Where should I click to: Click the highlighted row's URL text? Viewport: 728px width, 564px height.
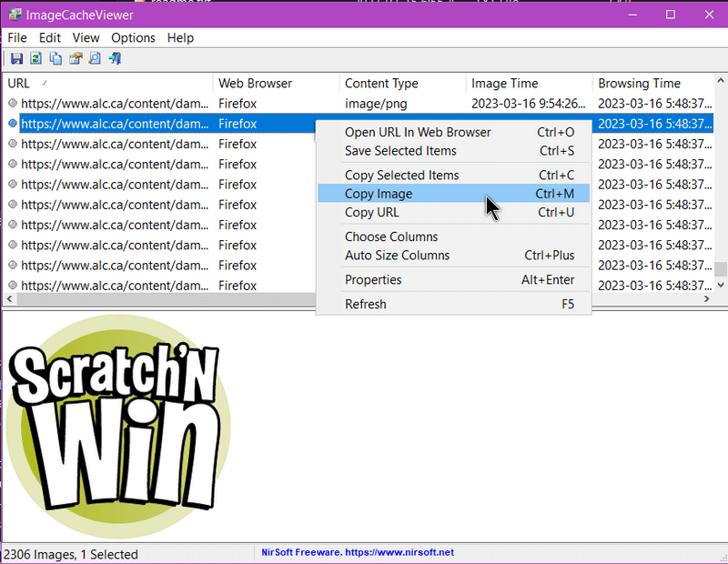(115, 124)
